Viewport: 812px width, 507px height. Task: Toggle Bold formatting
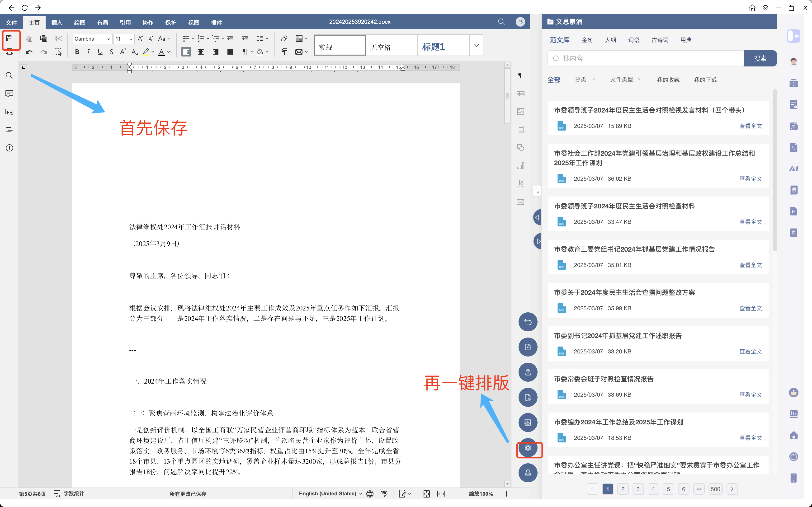77,52
